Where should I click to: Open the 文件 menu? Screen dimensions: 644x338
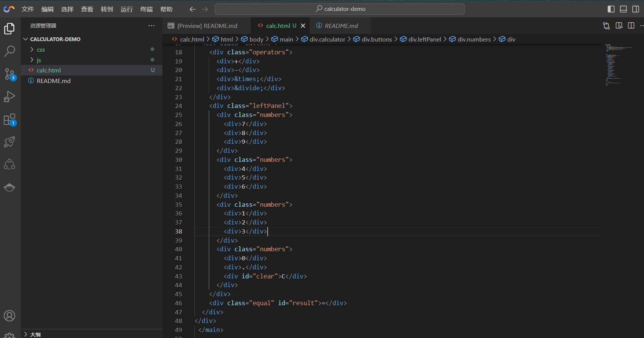(x=28, y=9)
